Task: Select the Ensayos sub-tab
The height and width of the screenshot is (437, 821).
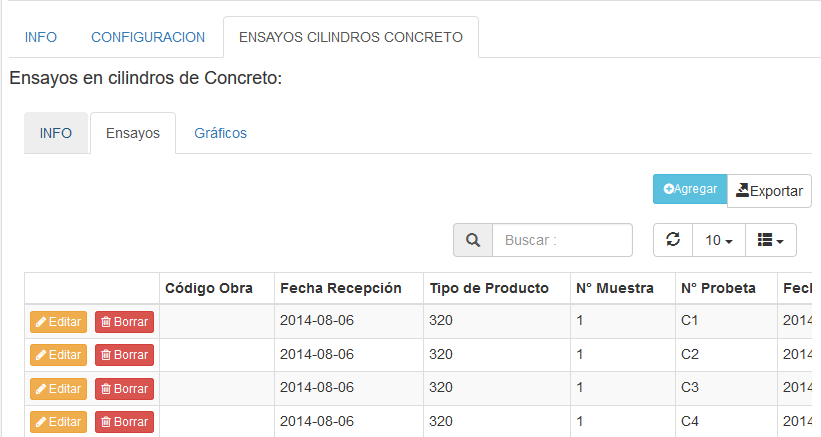Action: [132, 133]
